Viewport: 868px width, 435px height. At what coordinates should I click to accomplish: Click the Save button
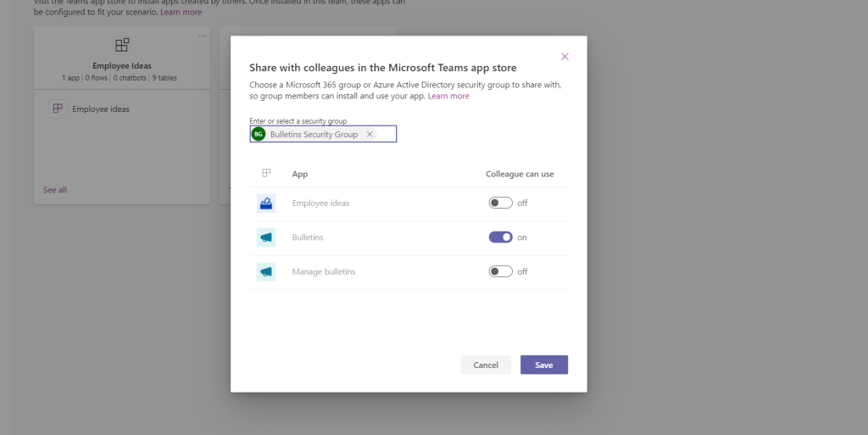pos(543,365)
